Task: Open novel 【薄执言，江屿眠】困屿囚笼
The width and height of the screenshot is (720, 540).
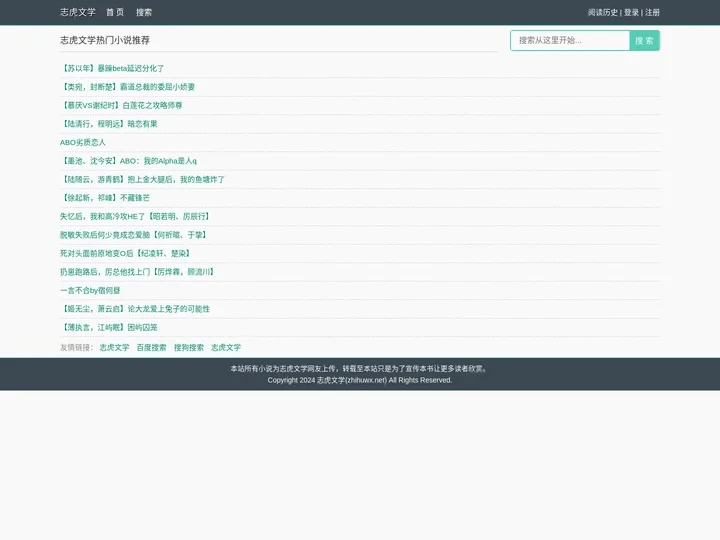Action: (109, 327)
